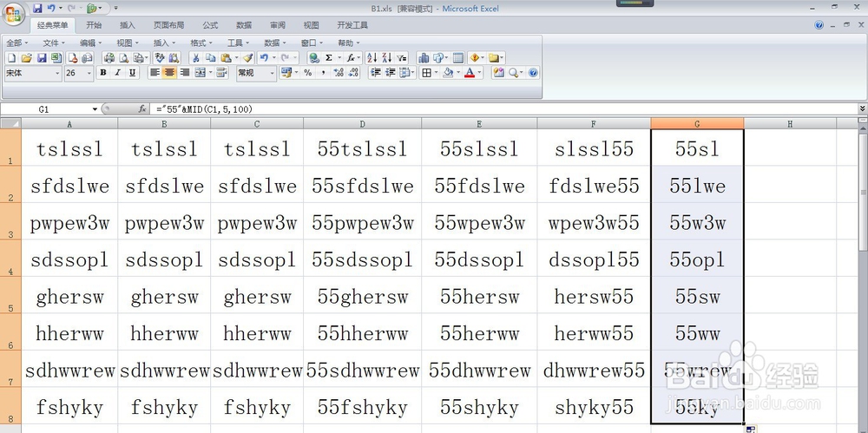Open a file with the folder icon
Screen dimensions: 868x433
[27, 58]
